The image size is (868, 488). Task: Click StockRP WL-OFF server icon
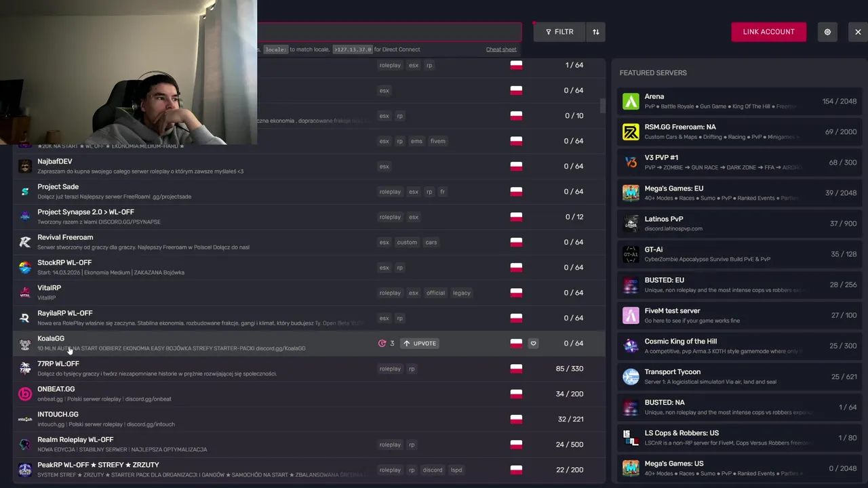[25, 268]
